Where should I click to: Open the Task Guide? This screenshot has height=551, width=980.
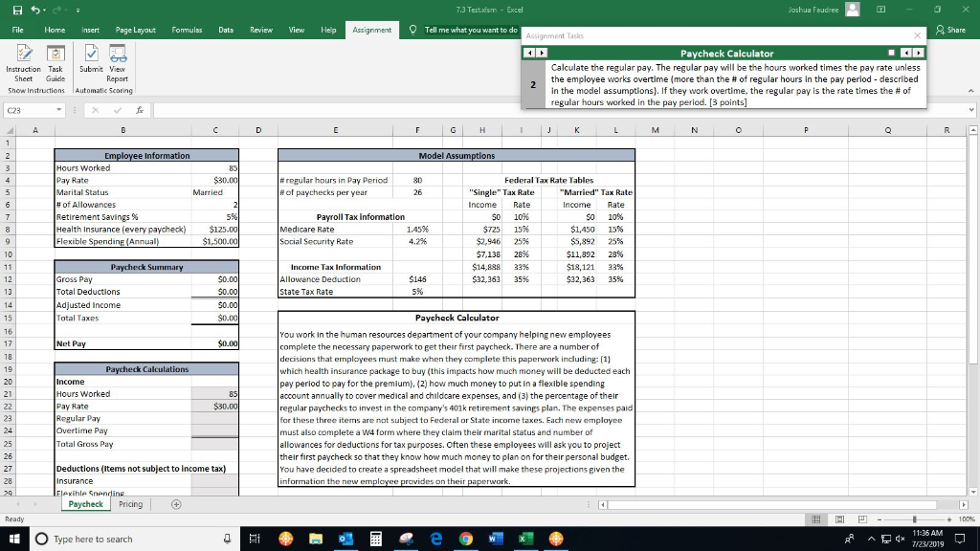tap(55, 64)
